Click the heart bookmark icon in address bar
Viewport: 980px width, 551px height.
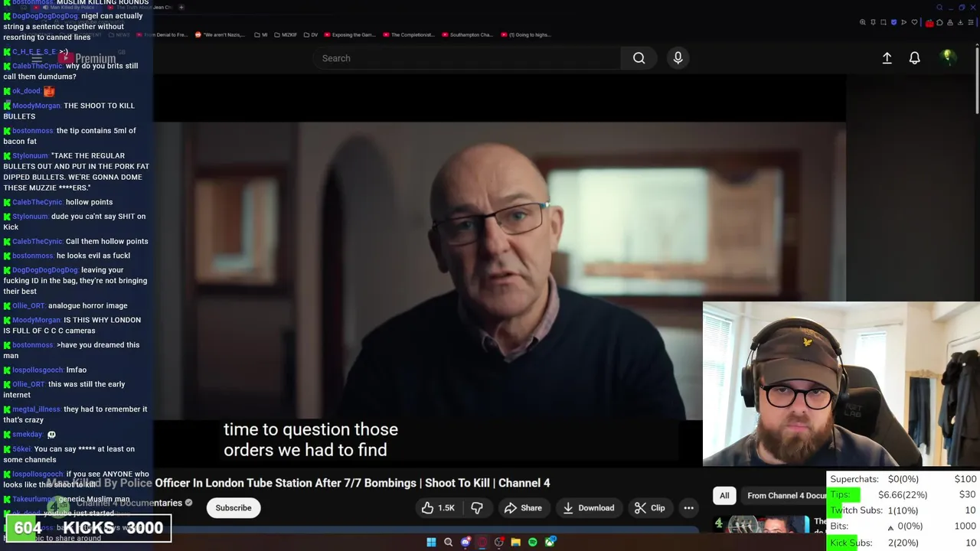[914, 22]
